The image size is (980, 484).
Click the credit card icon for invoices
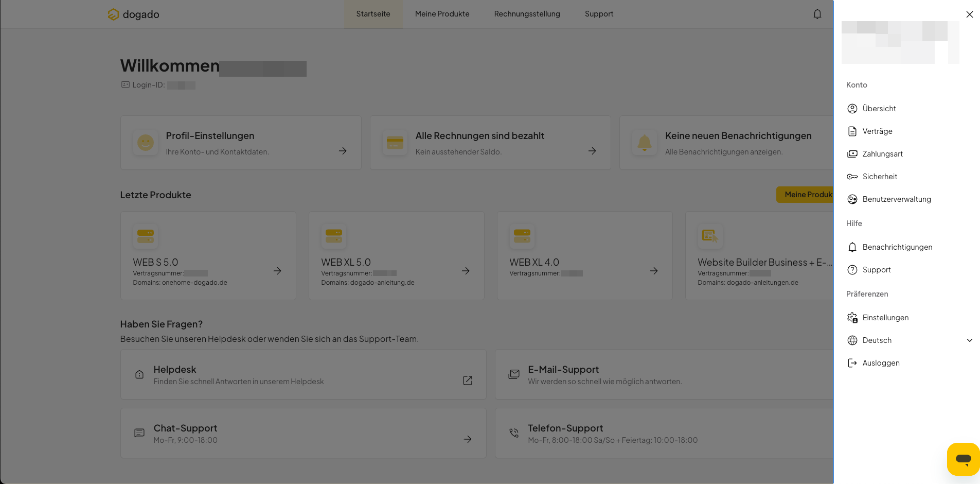click(395, 143)
